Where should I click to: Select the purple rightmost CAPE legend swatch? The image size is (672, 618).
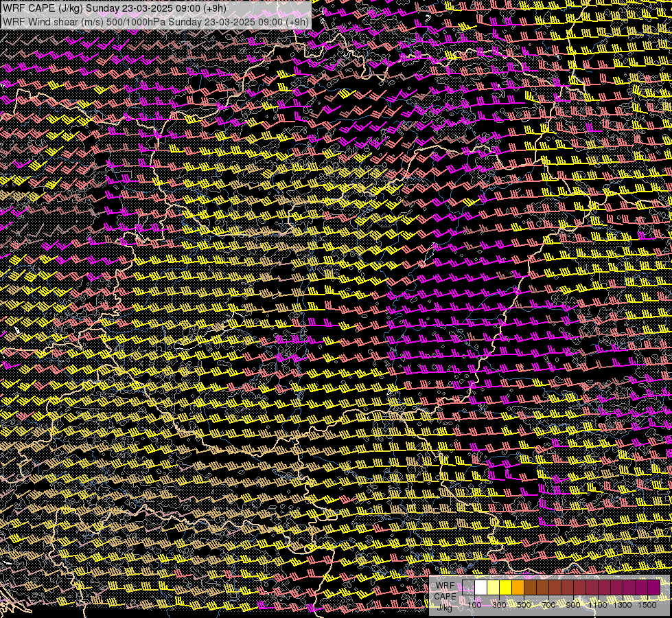coord(654,588)
